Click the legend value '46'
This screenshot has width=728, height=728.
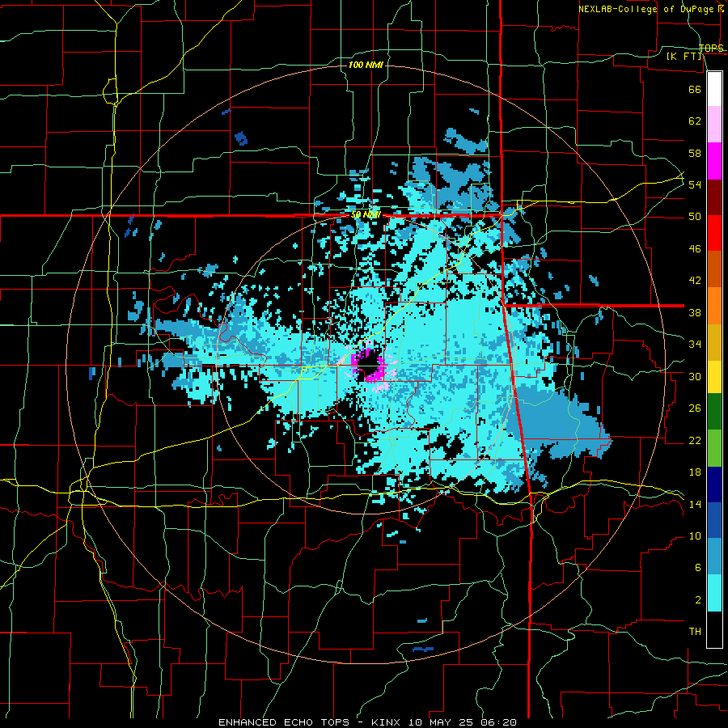tap(695, 249)
